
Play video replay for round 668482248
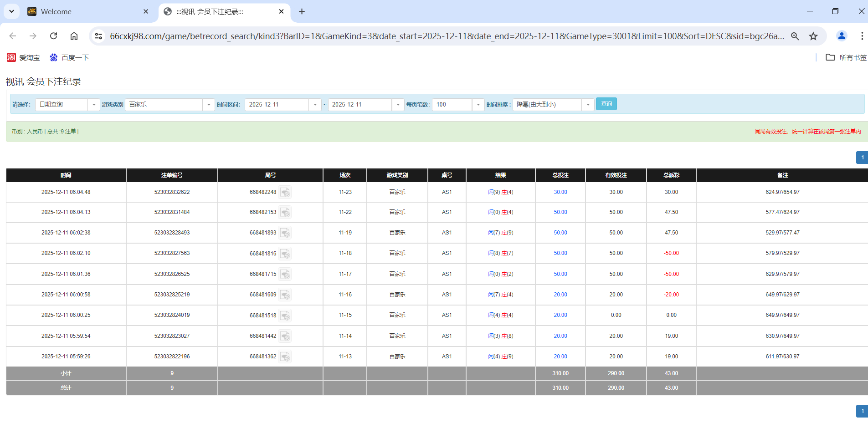286,192
